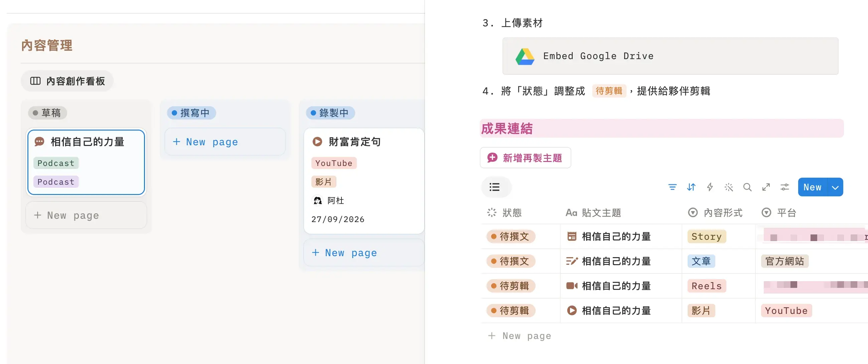Add a new page below the 成果連結 table
The height and width of the screenshot is (364, 868).
(x=520, y=336)
